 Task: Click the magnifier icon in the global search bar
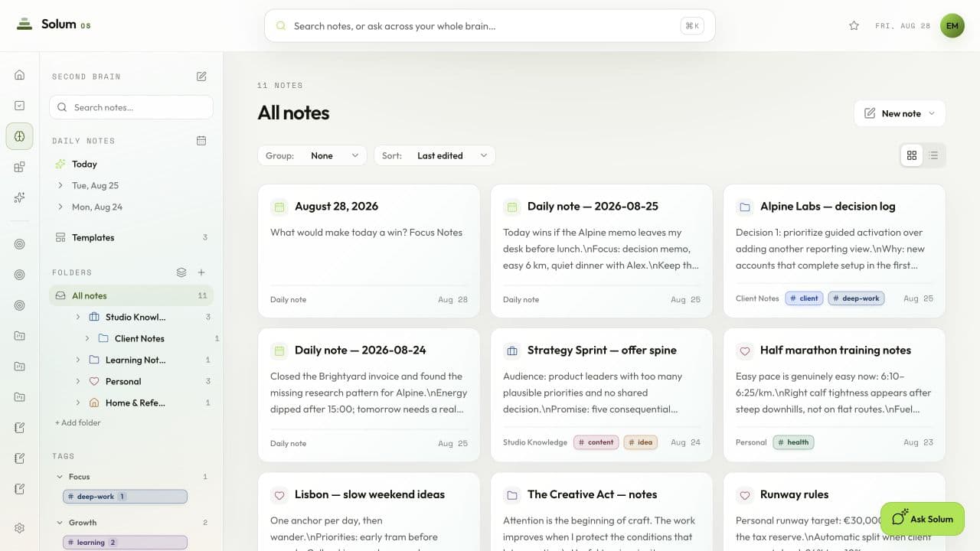[x=281, y=26]
